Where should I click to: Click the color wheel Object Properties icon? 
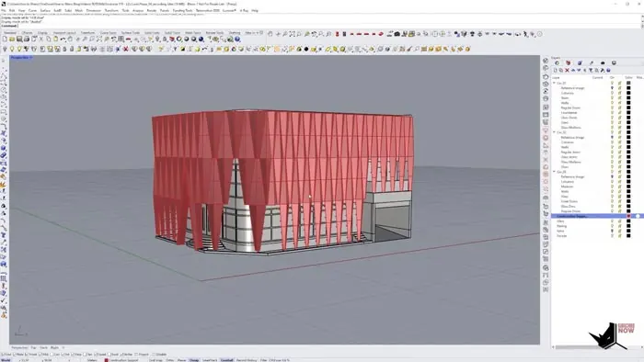click(x=179, y=40)
